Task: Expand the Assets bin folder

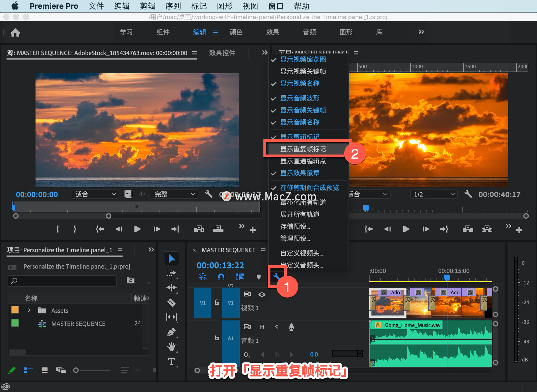Action: 29,310
